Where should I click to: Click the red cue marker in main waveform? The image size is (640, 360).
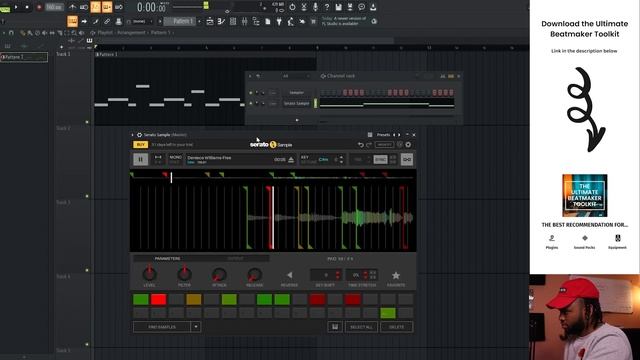270,217
